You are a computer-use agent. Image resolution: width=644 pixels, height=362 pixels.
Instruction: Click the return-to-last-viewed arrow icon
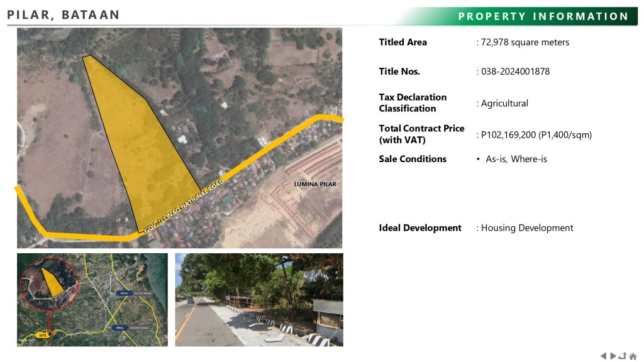pos(623,356)
